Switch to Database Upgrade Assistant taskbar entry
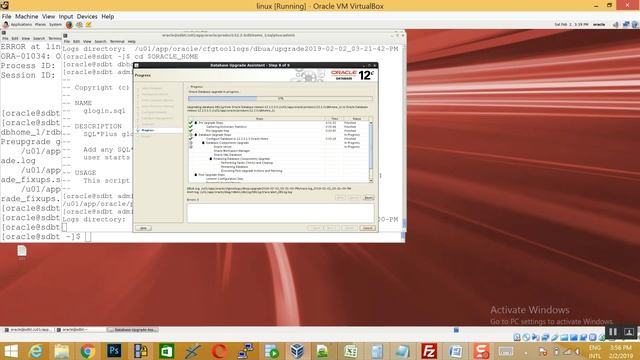 pyautogui.click(x=133, y=330)
